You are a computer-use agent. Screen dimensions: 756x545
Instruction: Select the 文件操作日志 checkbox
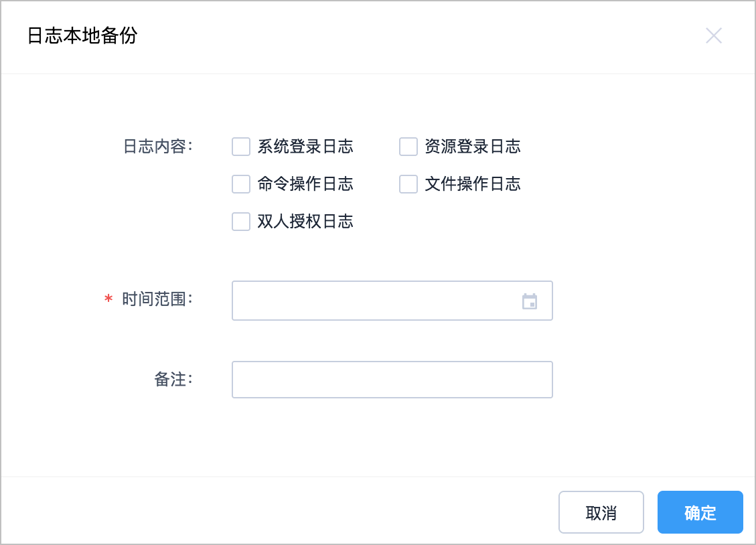pos(408,184)
